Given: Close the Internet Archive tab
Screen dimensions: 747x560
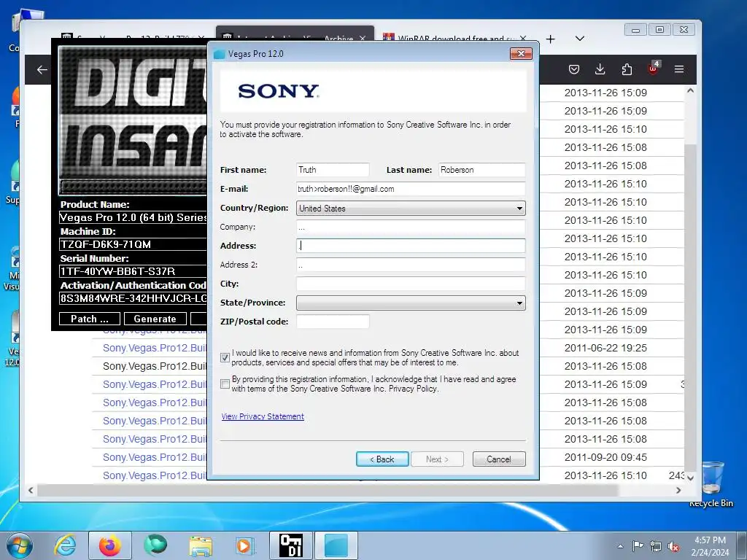Looking at the screenshot, I should 363,38.
